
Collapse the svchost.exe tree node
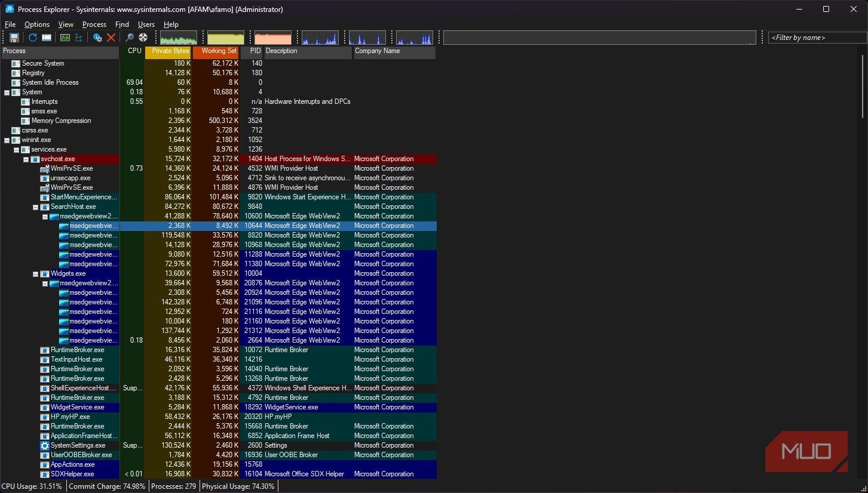[x=26, y=159]
